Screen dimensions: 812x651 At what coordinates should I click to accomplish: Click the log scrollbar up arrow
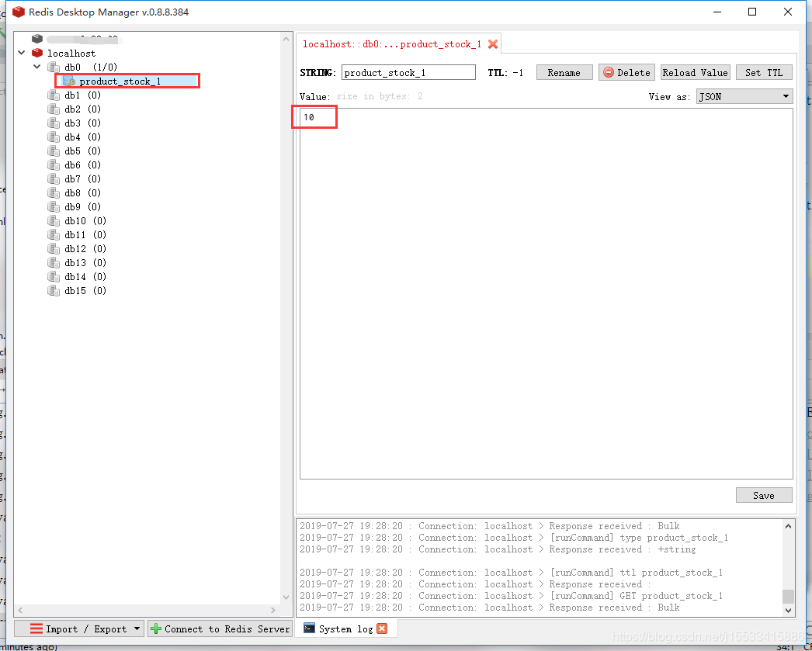pyautogui.click(x=788, y=526)
